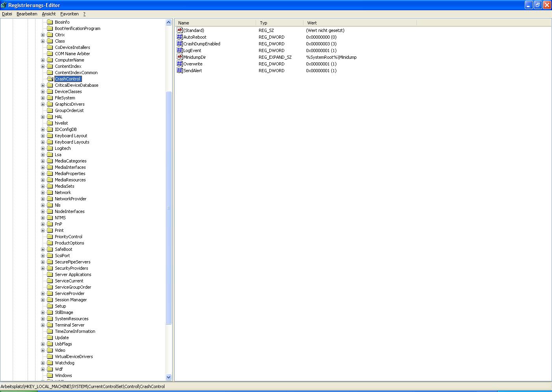Expand the Lsa key node
552x392 pixels.
[x=43, y=155]
